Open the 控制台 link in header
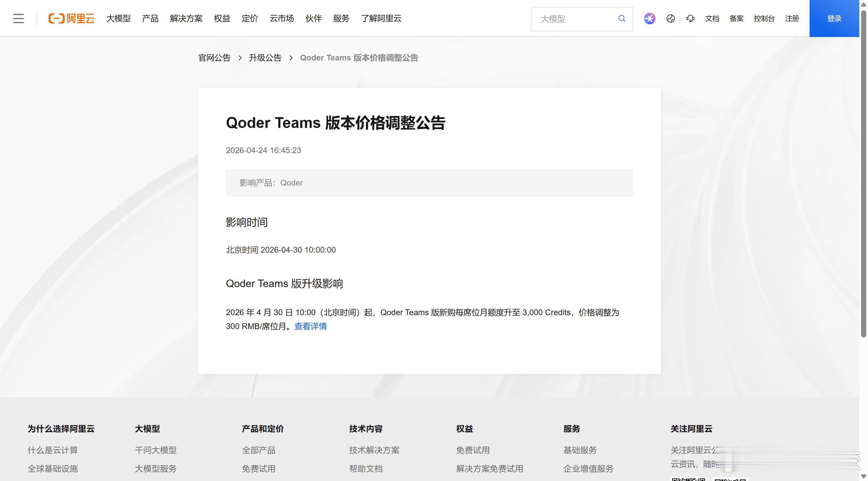The image size is (868, 481). (x=764, y=19)
